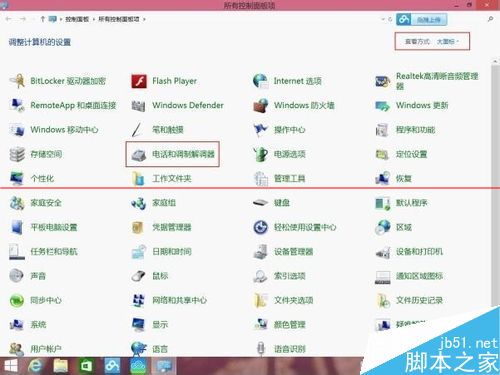The height and width of the screenshot is (375, 500).
Task: Click 显示 link text
Action: pyautogui.click(x=160, y=325)
